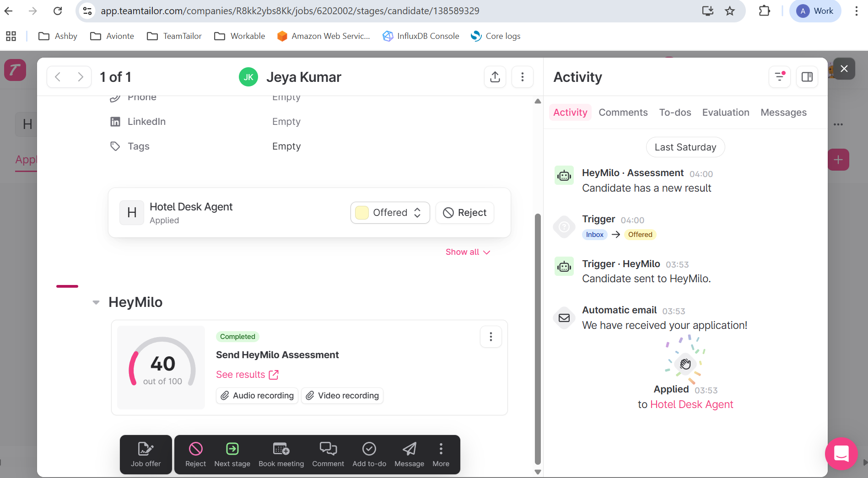Toggle the side panel layout icon

coord(807,77)
